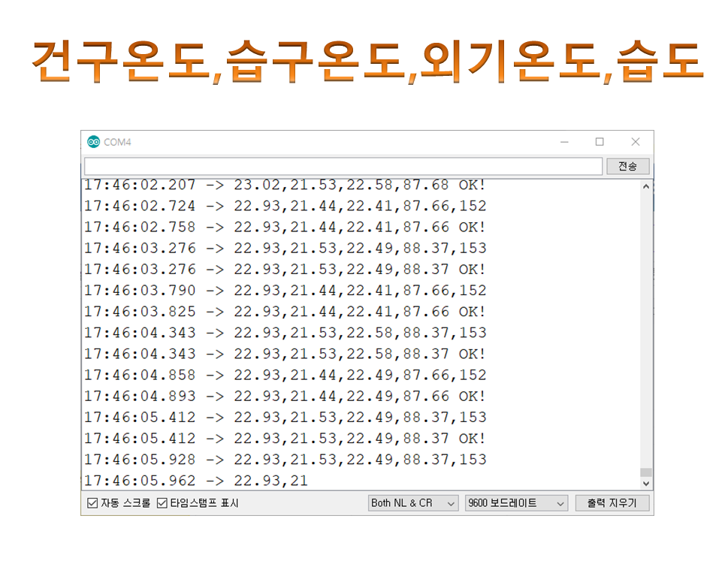Click the line with timestamp 17:46:05.928
This screenshot has height=561, width=728.
pos(285,459)
